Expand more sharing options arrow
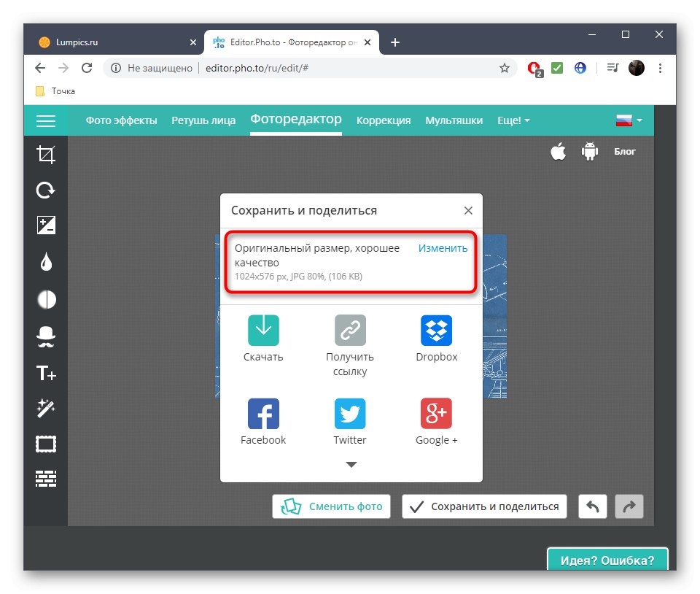The height and width of the screenshot is (594, 700). click(351, 465)
